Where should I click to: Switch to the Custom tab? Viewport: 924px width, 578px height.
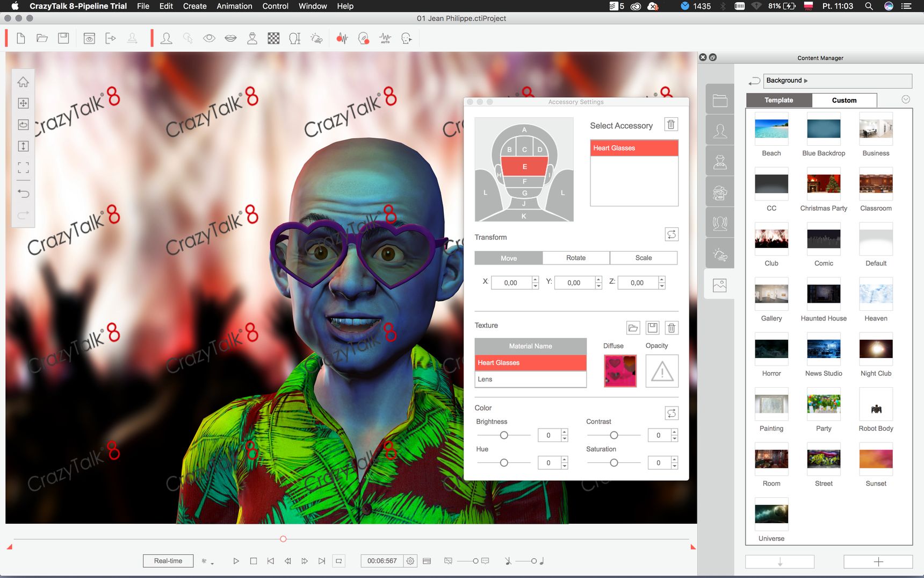pos(844,101)
